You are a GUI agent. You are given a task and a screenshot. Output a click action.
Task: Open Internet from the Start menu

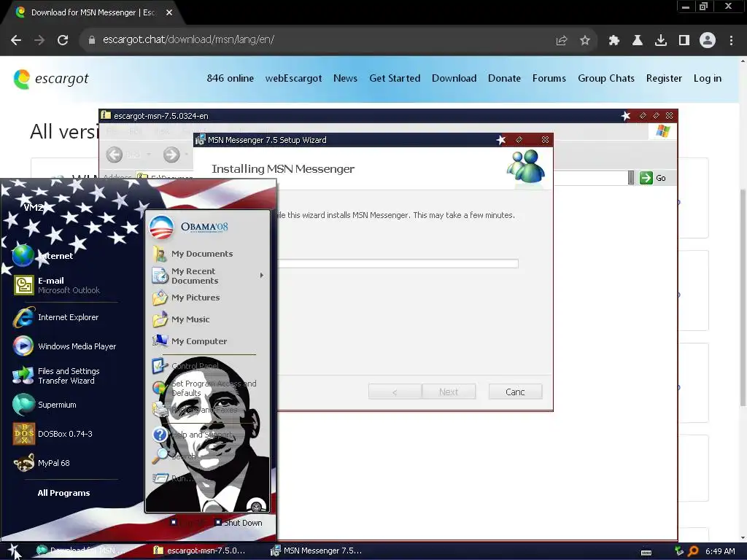43,256
